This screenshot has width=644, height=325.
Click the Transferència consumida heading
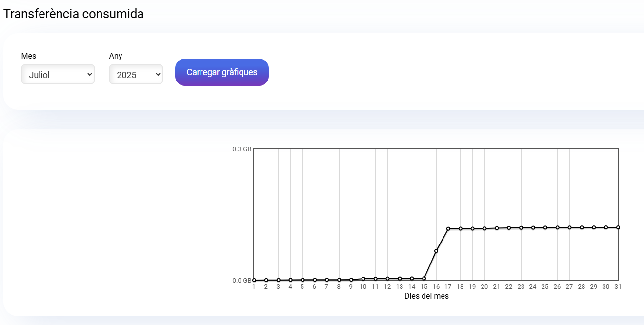point(74,14)
